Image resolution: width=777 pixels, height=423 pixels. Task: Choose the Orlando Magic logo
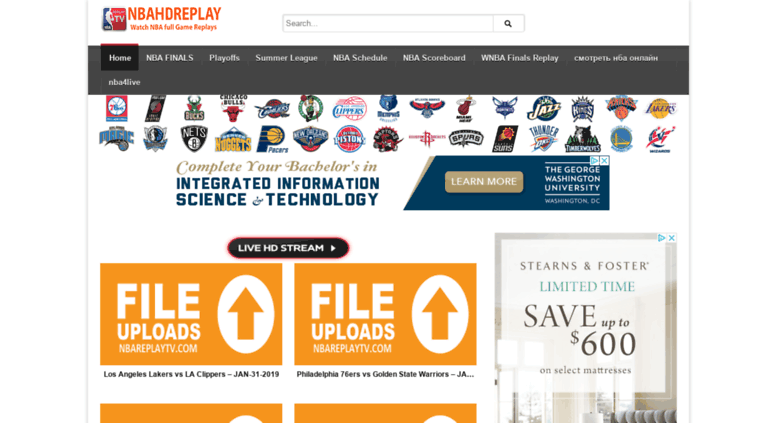click(x=116, y=139)
